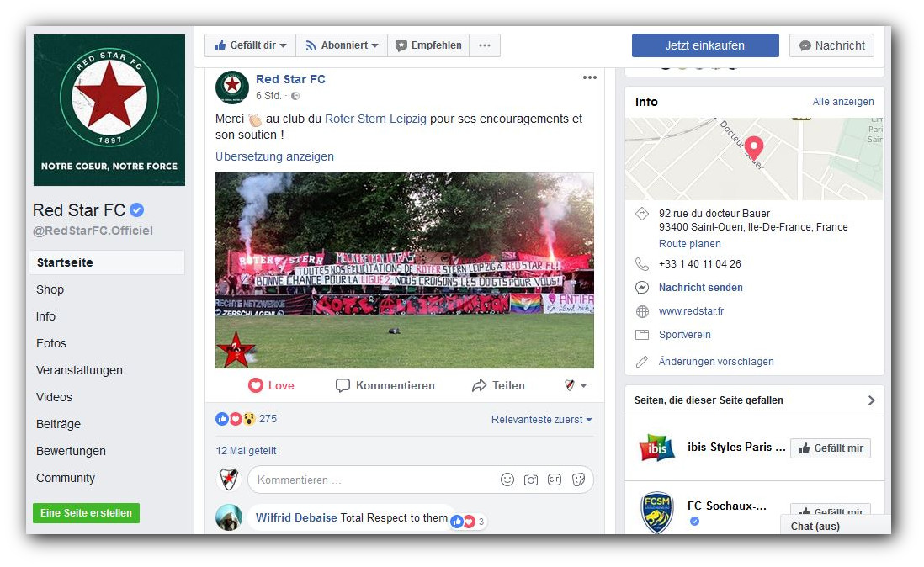Click the Red Star FC post avatar
924x567 pixels.
click(x=232, y=87)
